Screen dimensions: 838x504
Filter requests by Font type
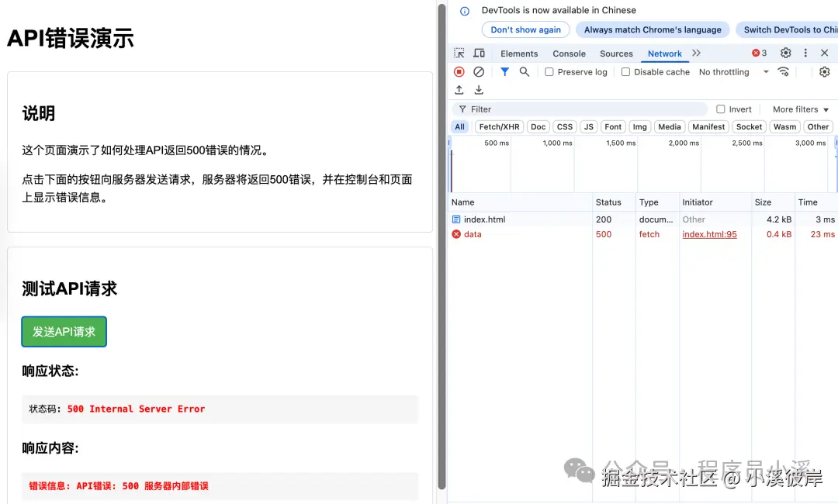tap(613, 127)
